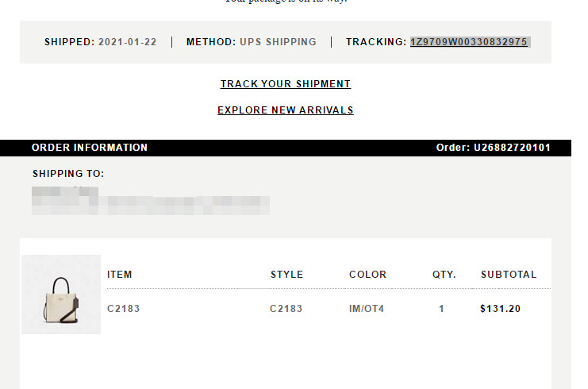This screenshot has height=389, width=588.
Task: Click the quantity value 1
Action: coord(442,309)
